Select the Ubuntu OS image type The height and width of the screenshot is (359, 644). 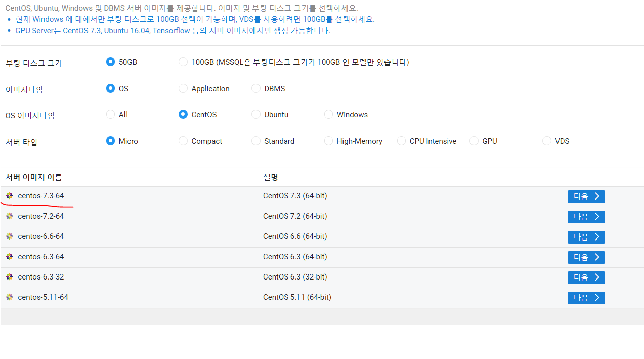tap(256, 114)
